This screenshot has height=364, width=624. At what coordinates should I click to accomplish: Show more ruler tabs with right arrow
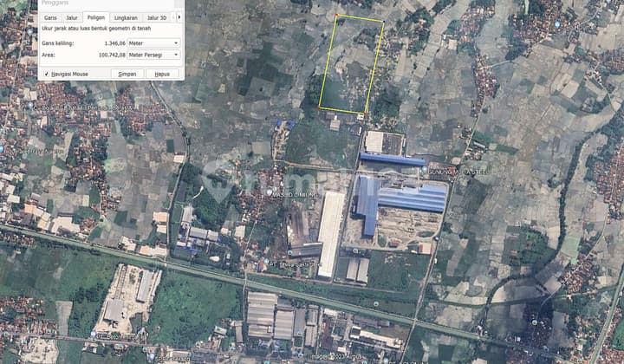point(179,17)
